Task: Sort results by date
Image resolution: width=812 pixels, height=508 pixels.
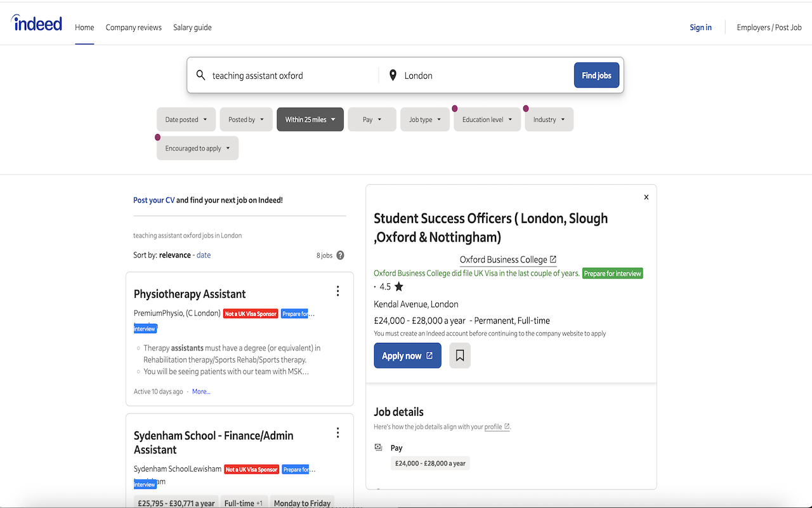Action: pos(204,255)
